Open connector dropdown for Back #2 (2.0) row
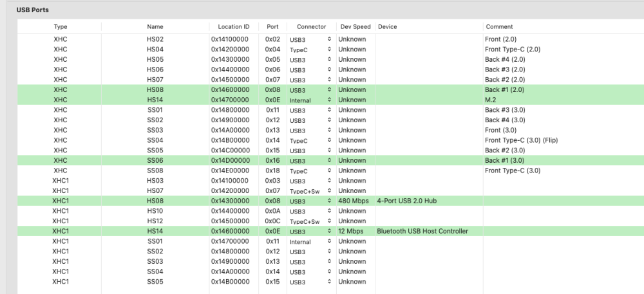 (311, 80)
